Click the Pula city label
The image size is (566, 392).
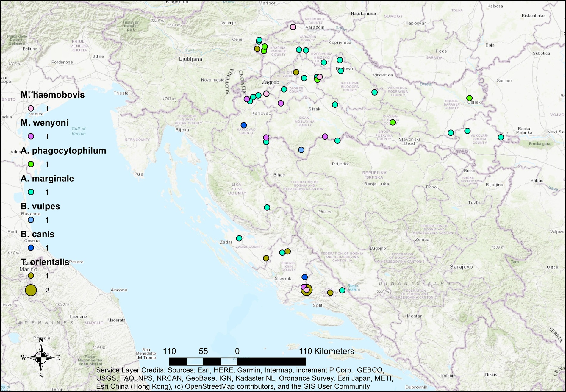click(x=139, y=174)
